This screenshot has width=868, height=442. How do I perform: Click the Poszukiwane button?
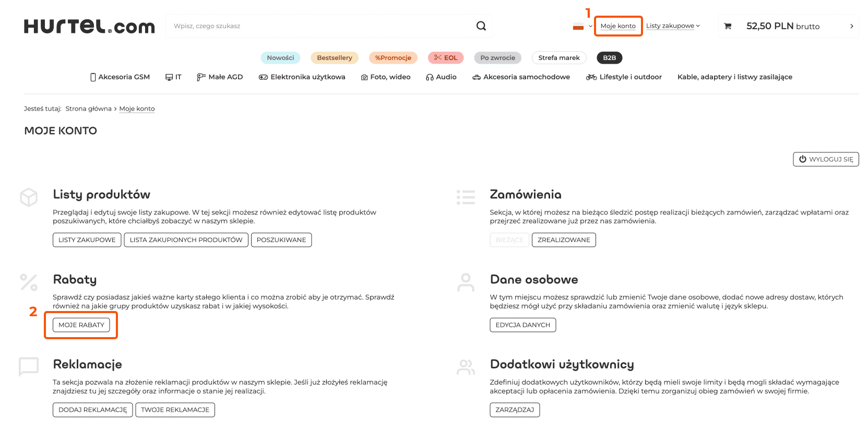pos(281,240)
